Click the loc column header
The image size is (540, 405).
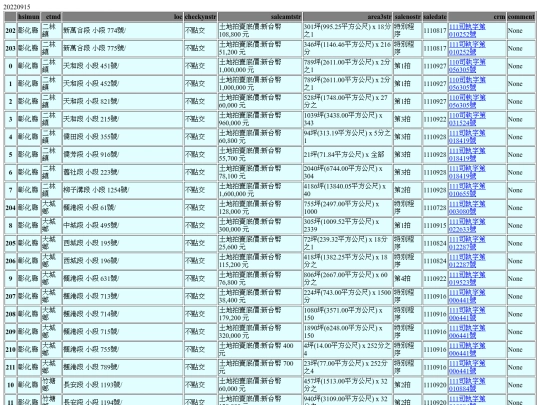tap(123, 17)
